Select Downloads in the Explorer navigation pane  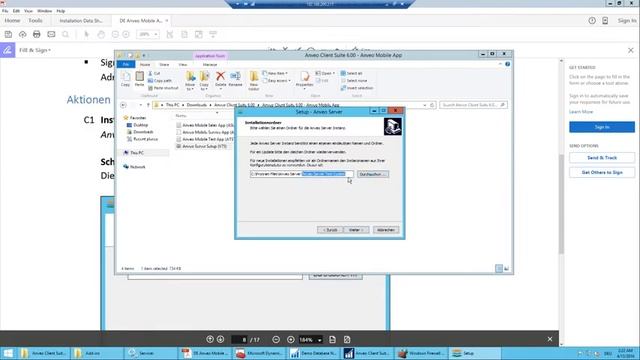point(143,132)
